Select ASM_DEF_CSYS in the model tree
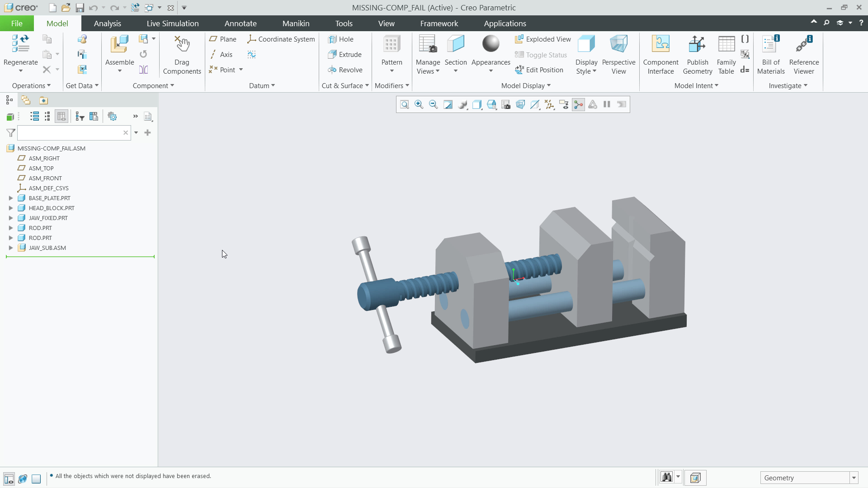The width and height of the screenshot is (868, 488). 48,188
